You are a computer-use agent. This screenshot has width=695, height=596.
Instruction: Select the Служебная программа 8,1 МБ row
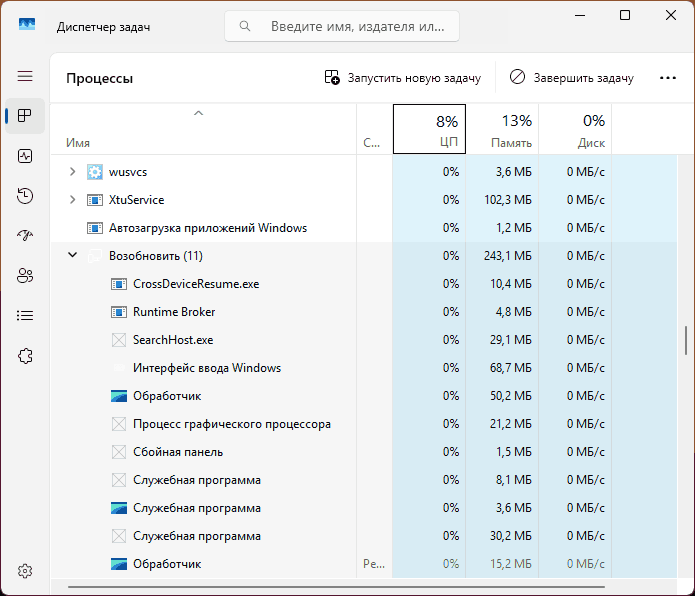click(364, 480)
